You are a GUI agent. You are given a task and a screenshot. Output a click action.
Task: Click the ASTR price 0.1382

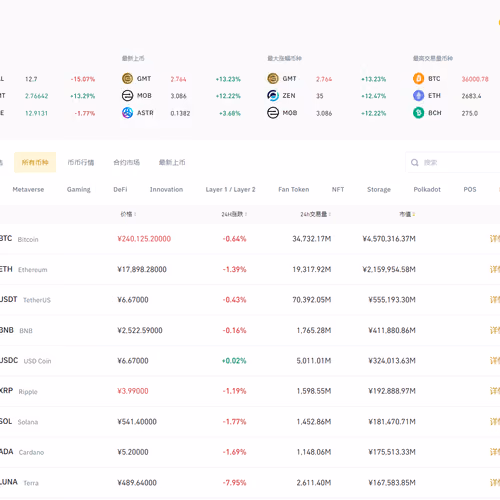coord(180,113)
